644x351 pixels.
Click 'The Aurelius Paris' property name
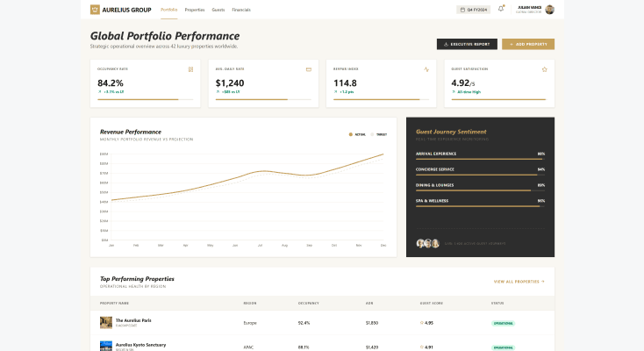(x=133, y=320)
